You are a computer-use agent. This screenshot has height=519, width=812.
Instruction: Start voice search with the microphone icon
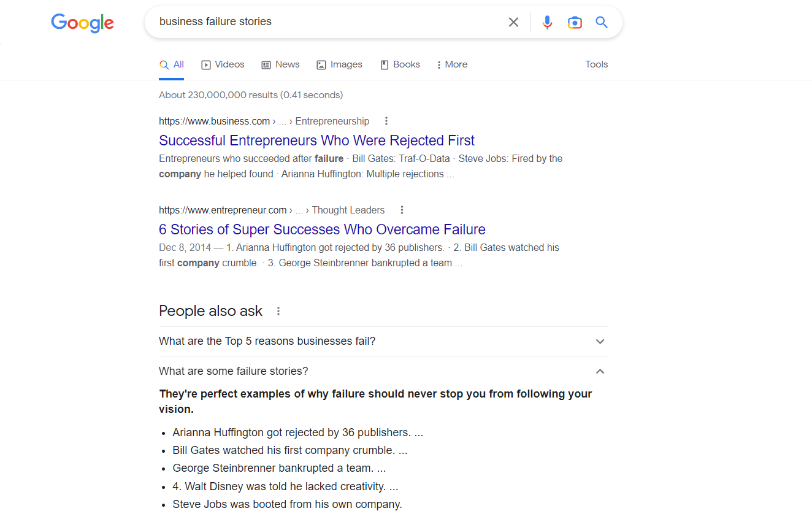pyautogui.click(x=547, y=22)
